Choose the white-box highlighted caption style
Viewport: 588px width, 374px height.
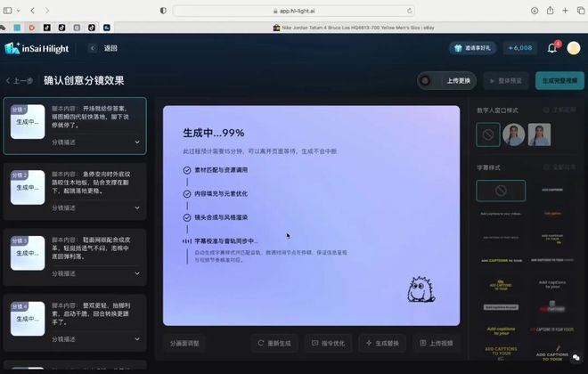tap(501, 307)
